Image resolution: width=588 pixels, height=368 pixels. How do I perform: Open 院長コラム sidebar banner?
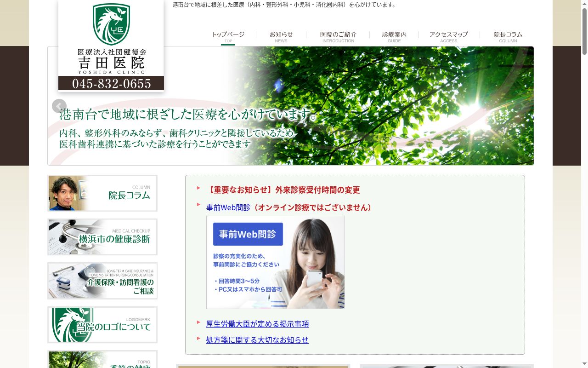pos(102,193)
